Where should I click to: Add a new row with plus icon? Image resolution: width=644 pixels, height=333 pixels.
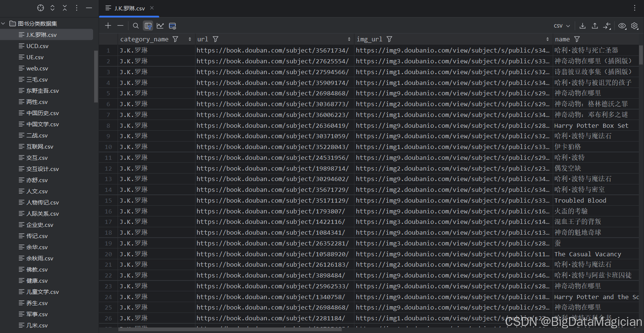coord(108,26)
